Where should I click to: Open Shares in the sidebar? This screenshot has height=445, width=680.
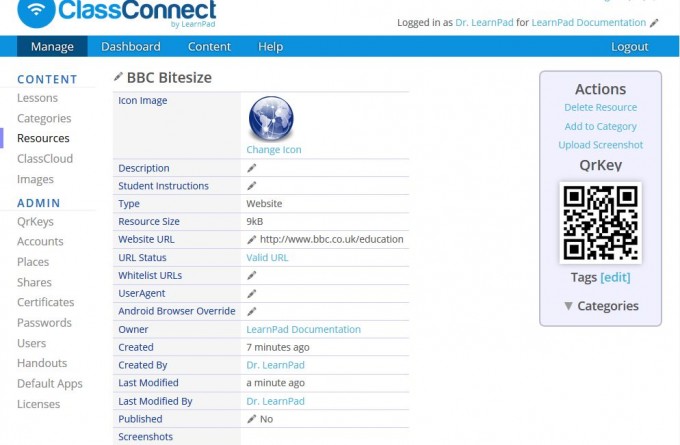pyautogui.click(x=34, y=282)
